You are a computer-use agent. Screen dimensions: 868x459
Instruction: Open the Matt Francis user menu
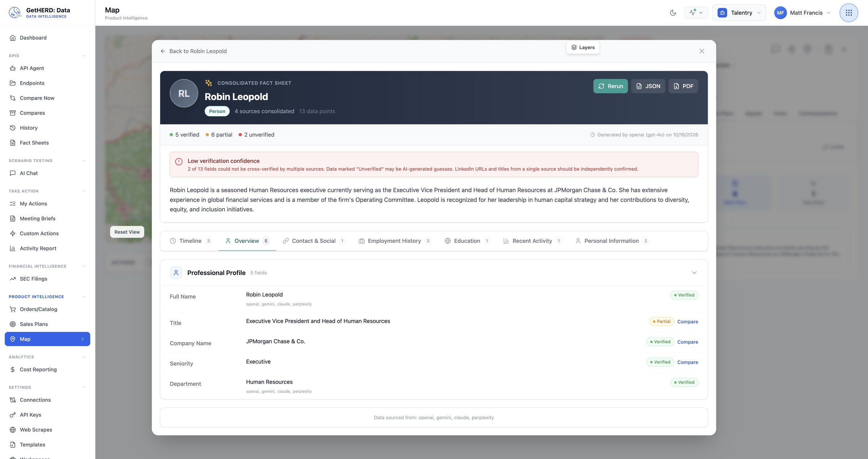[802, 13]
